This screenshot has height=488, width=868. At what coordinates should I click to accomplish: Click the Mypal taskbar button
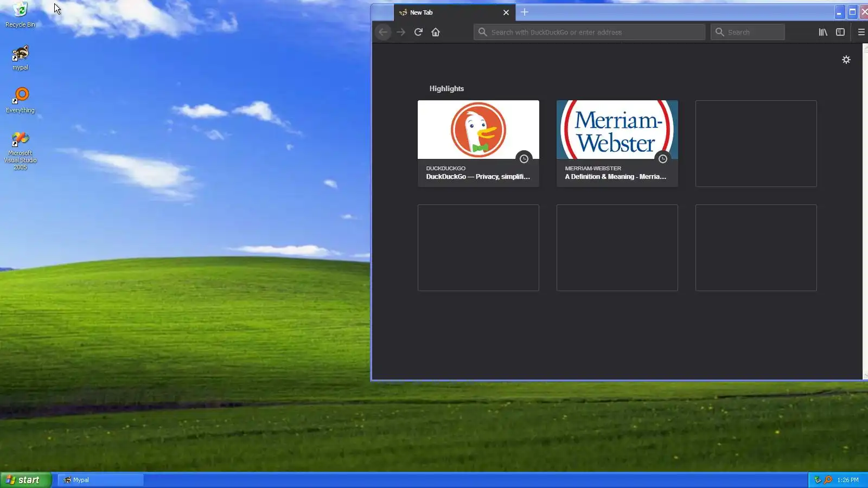[x=100, y=480]
